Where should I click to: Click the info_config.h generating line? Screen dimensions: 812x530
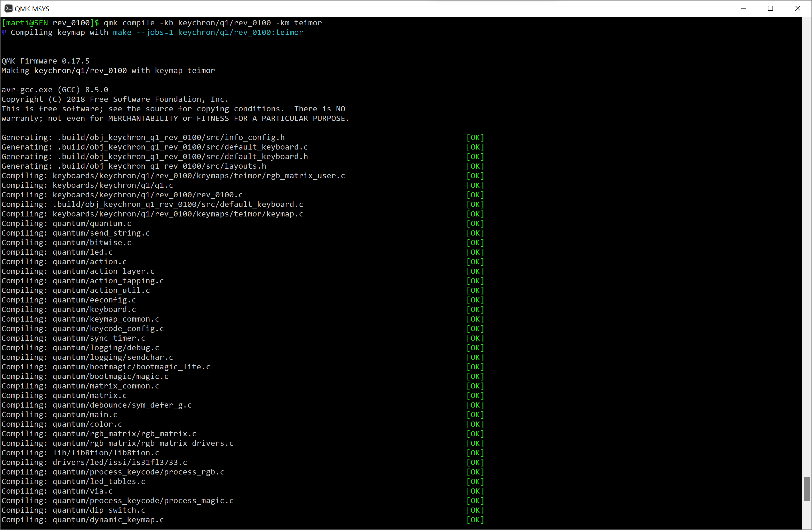[x=143, y=138]
